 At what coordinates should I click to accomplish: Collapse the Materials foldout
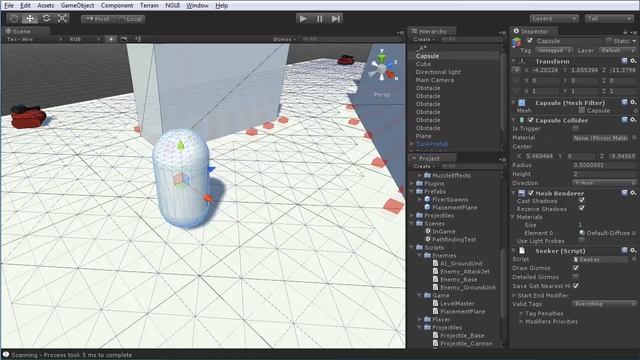tap(513, 217)
